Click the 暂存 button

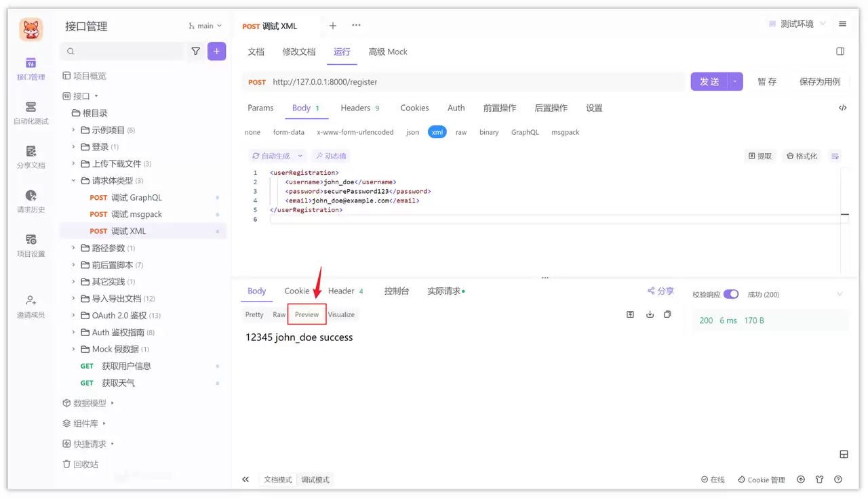click(x=767, y=81)
